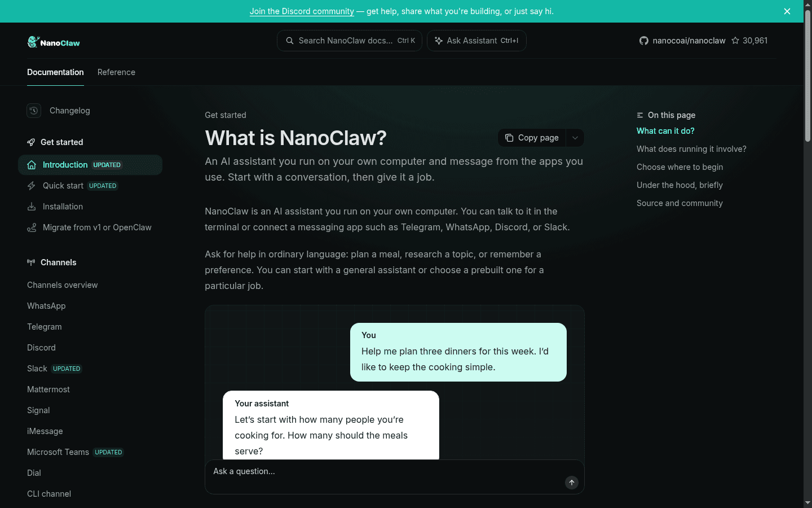Click the Copy page button
The image size is (812, 508).
pos(532,138)
